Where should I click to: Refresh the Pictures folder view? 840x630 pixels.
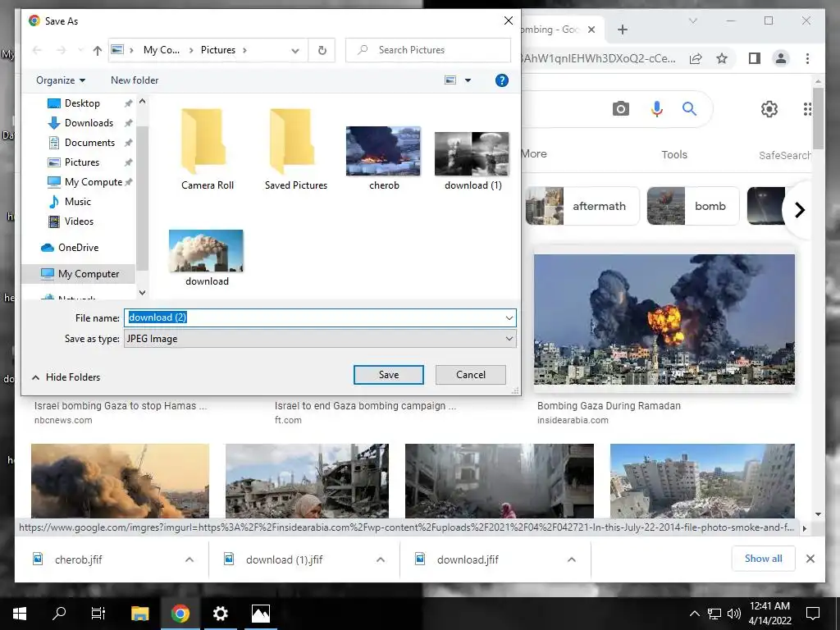[x=322, y=50]
